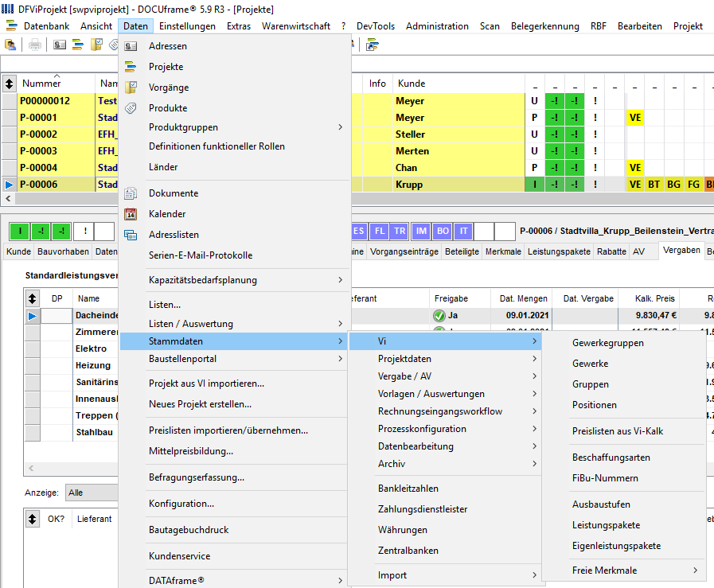The height and width of the screenshot is (588, 714).
Task: Sort by the Kalk. Preis column header
Action: tap(649, 298)
